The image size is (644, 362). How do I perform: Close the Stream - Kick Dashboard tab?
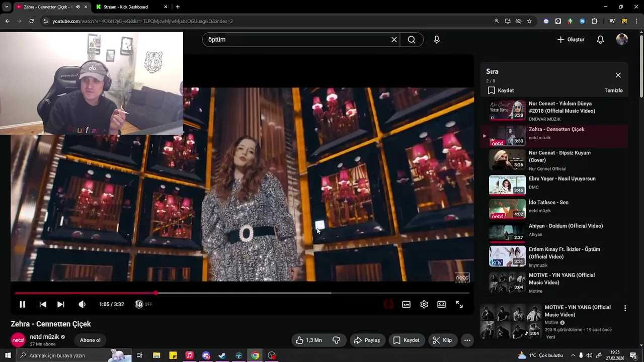pyautogui.click(x=166, y=7)
